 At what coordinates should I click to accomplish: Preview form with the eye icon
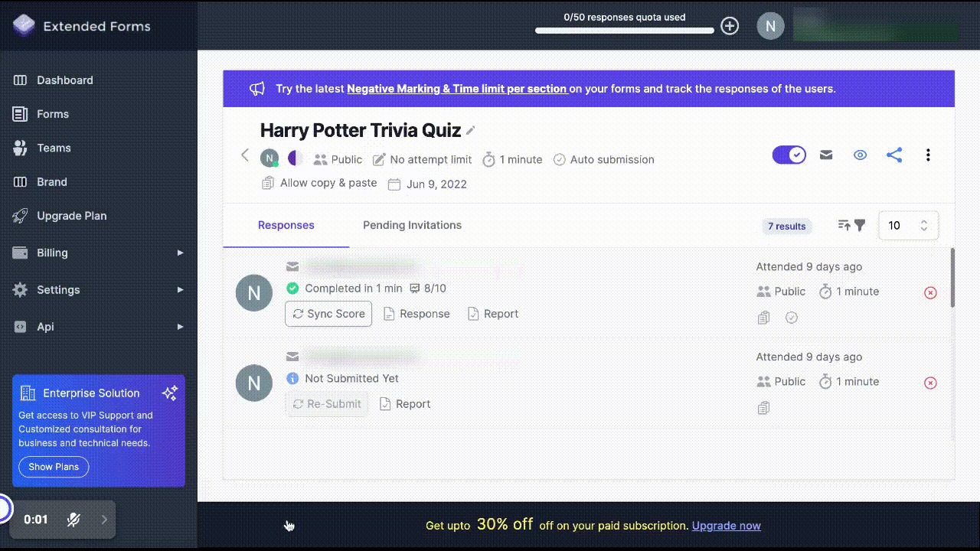tap(860, 155)
